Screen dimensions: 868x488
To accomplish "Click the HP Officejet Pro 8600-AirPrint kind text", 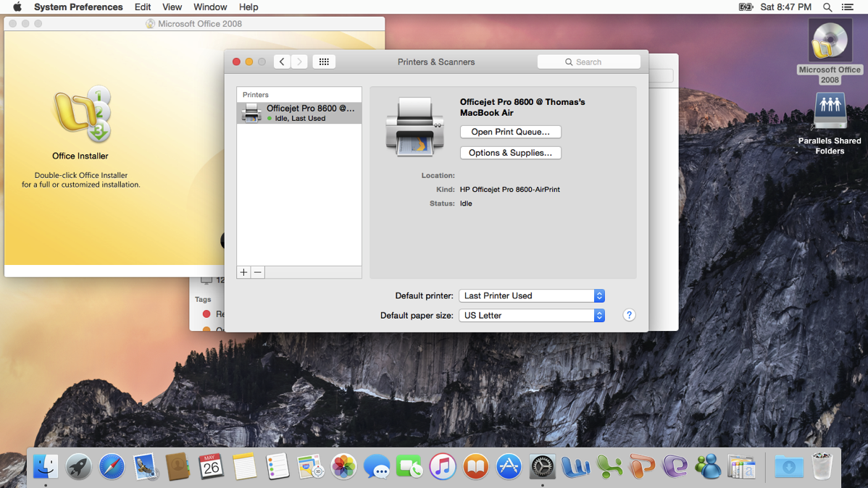I will 510,189.
